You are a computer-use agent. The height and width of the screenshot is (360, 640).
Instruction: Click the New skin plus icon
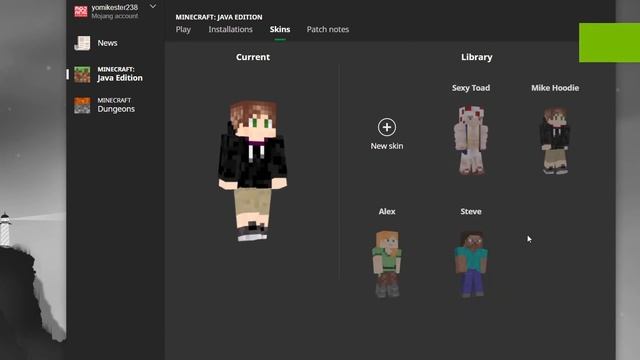[387, 127]
